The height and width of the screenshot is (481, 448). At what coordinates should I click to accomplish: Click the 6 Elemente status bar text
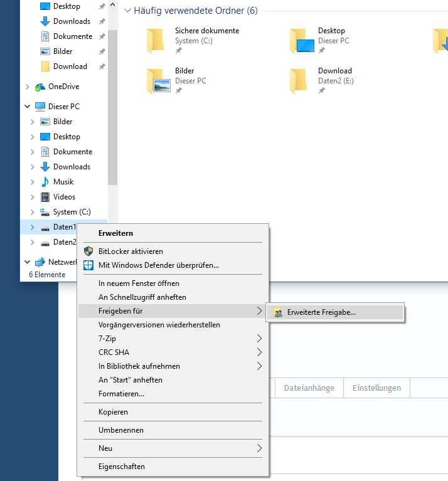click(47, 275)
